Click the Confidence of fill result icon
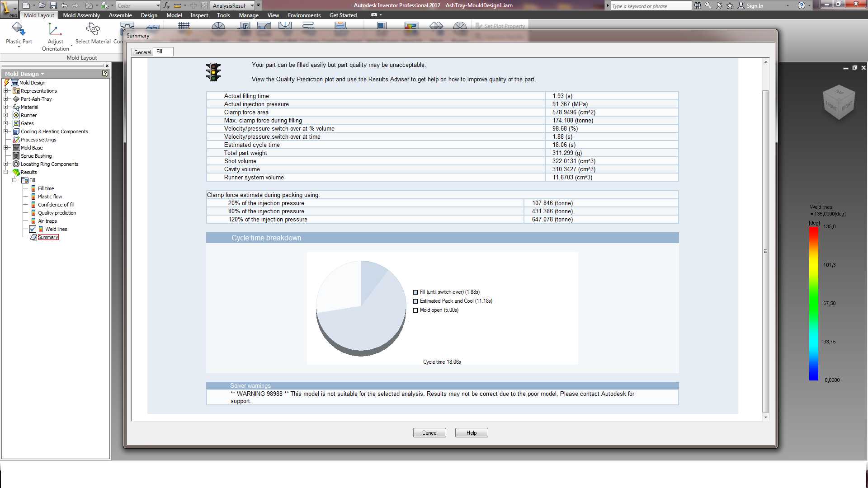Screen dimensions: 868x488 (33, 205)
